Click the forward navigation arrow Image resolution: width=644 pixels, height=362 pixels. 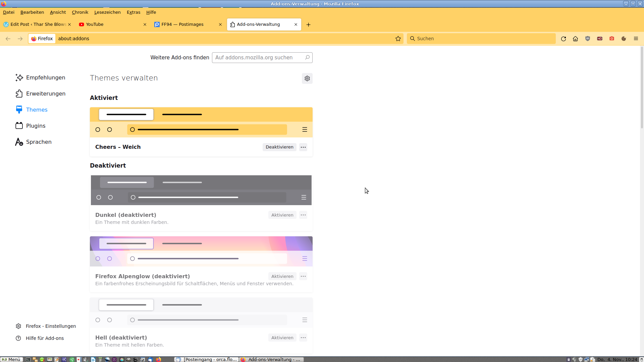coord(20,39)
